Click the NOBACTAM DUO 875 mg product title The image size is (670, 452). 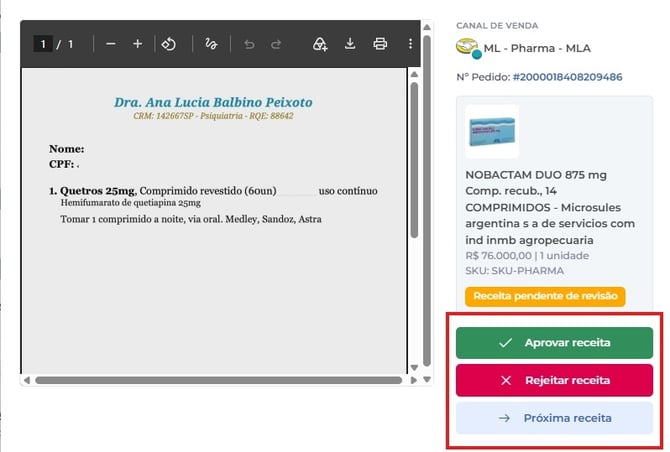click(550, 207)
